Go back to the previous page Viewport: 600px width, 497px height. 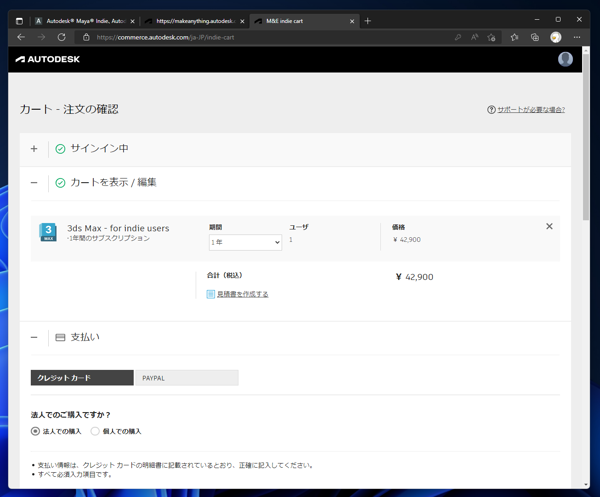click(x=21, y=37)
